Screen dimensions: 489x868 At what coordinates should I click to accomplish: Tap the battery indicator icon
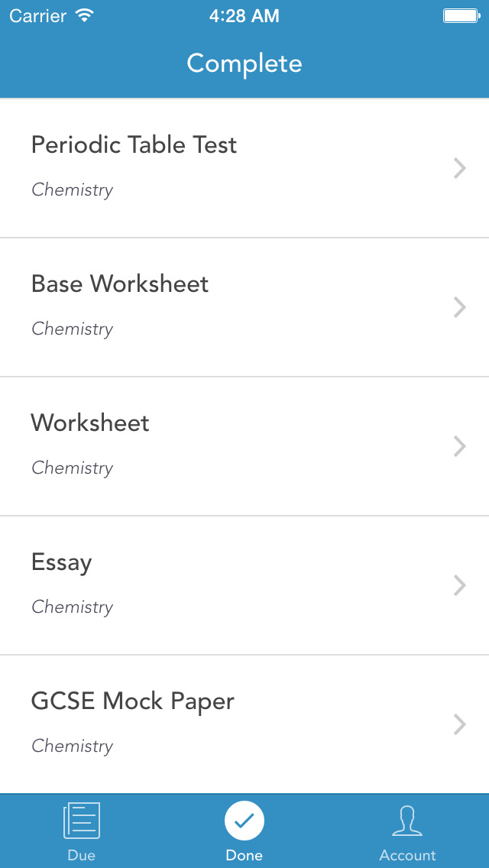click(461, 16)
